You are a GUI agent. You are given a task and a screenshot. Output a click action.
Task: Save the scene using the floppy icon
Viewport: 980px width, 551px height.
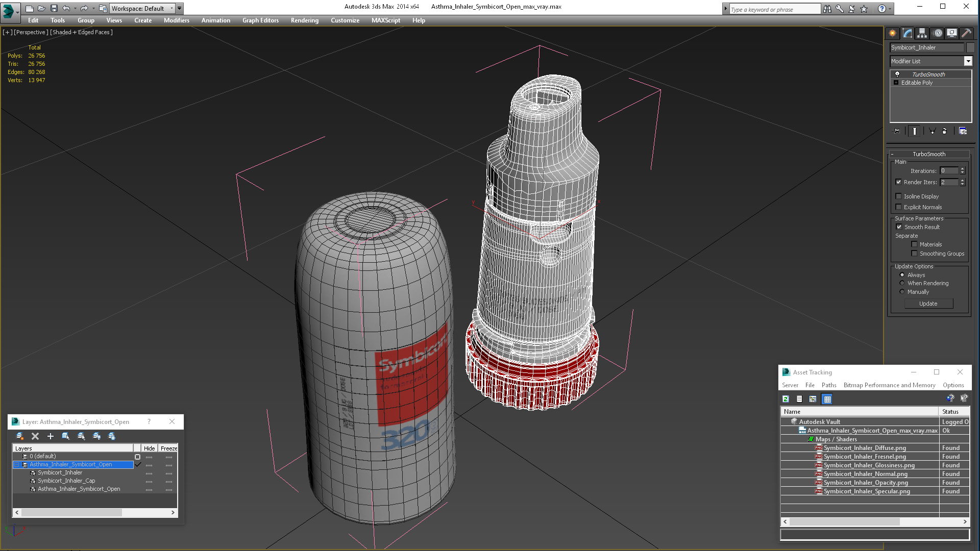coord(54,8)
